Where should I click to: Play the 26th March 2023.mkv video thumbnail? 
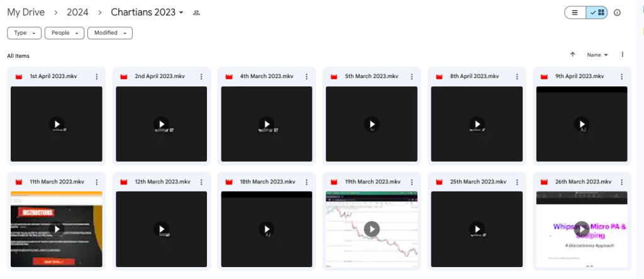tap(581, 229)
